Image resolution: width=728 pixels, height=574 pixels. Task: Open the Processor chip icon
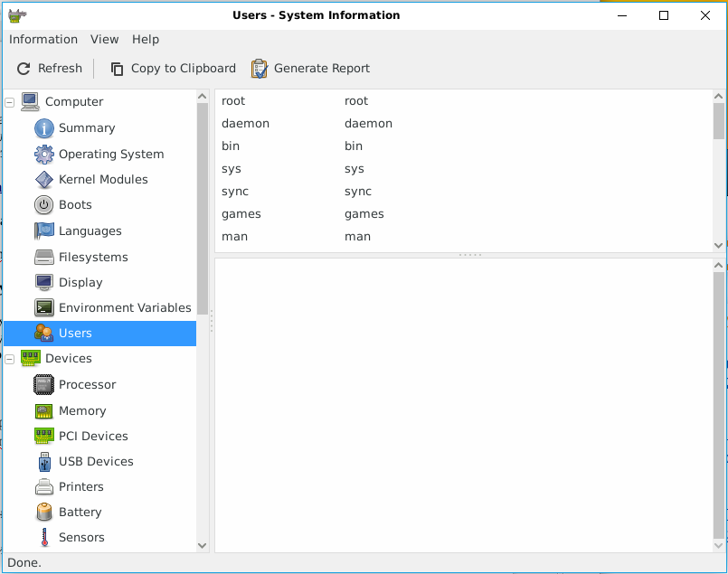point(44,385)
